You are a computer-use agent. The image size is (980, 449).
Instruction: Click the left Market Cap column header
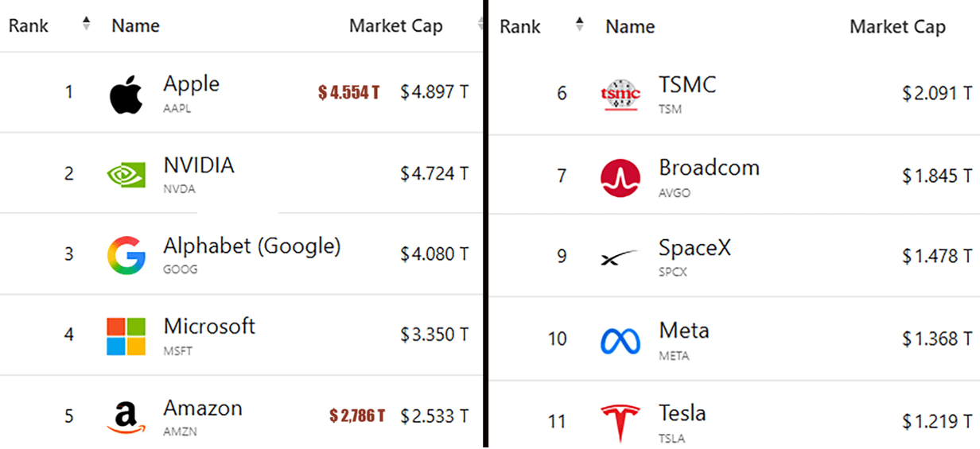[395, 25]
